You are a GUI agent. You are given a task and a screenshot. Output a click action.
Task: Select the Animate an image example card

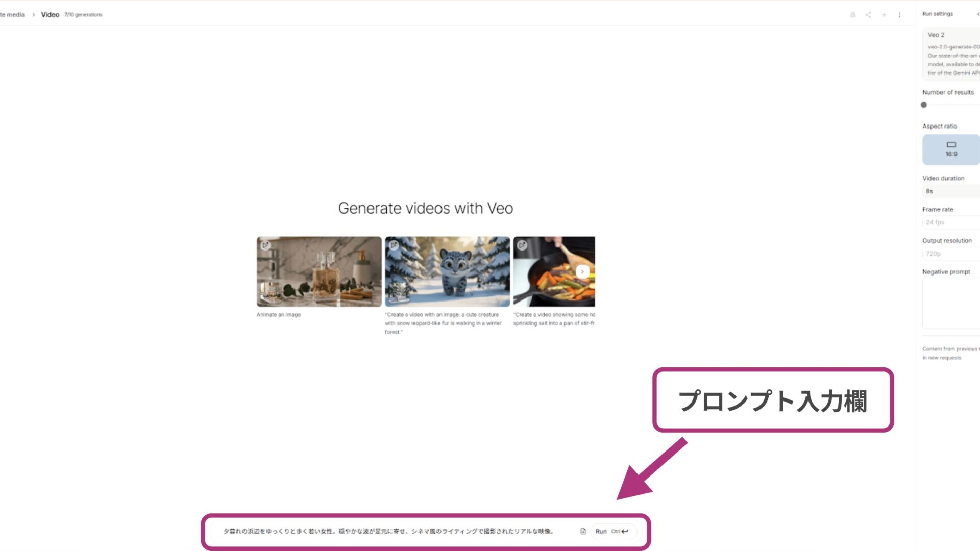318,271
